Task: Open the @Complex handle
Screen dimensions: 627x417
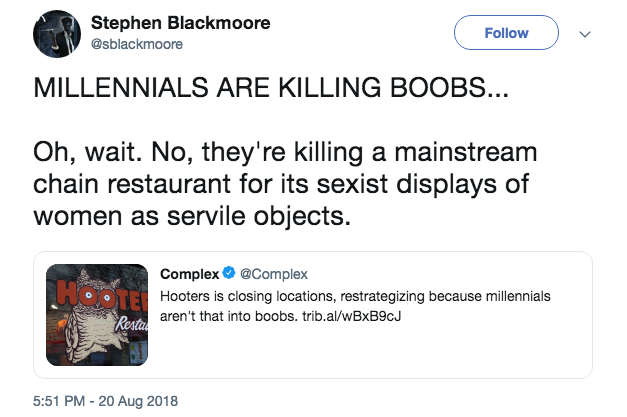Action: pyautogui.click(x=273, y=275)
